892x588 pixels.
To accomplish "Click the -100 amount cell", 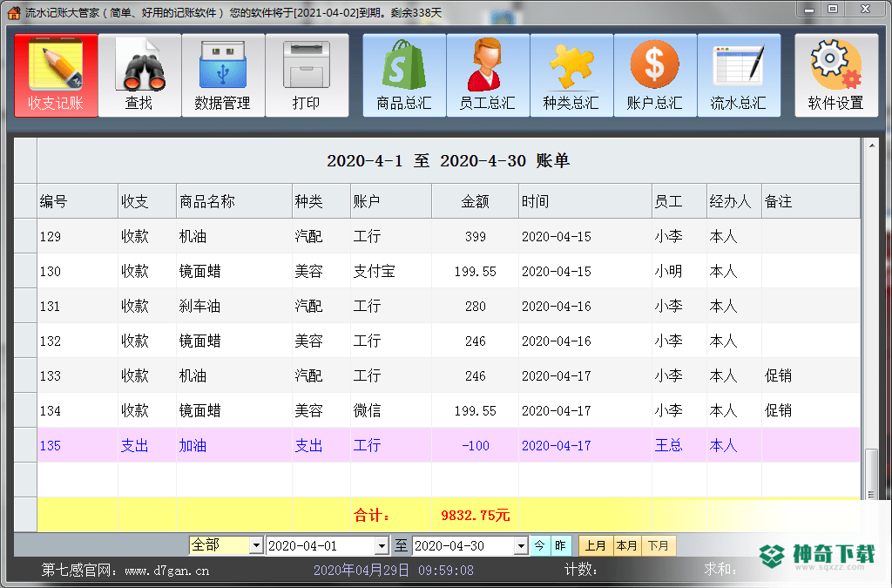I will click(x=475, y=445).
